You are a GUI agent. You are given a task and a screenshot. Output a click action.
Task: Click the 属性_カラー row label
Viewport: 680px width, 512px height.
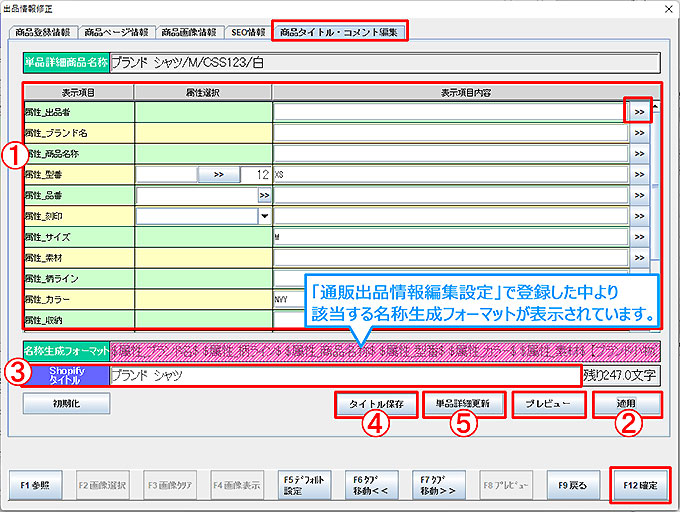tap(79, 300)
